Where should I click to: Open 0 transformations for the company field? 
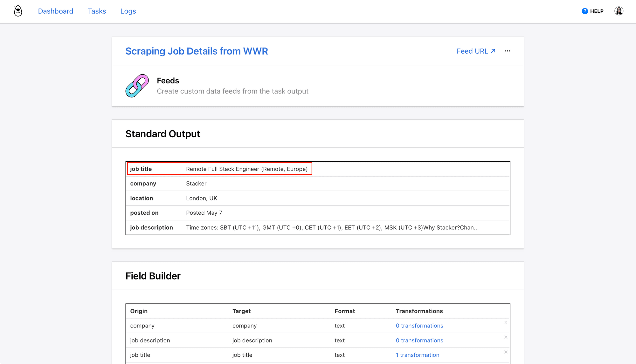419,326
